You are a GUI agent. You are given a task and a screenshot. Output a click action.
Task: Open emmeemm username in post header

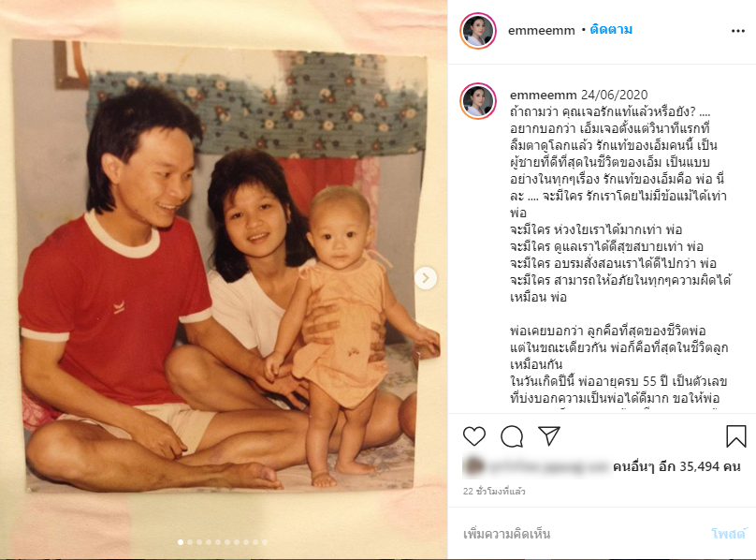(542, 30)
